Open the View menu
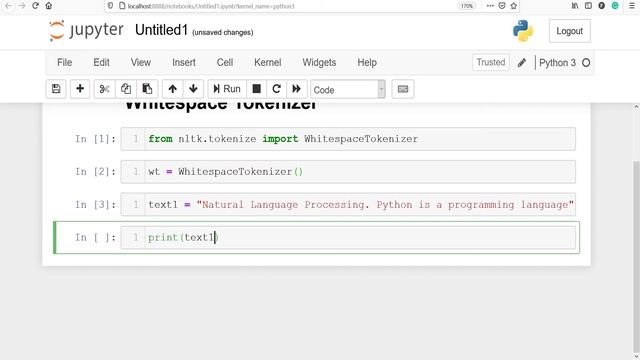 (141, 62)
